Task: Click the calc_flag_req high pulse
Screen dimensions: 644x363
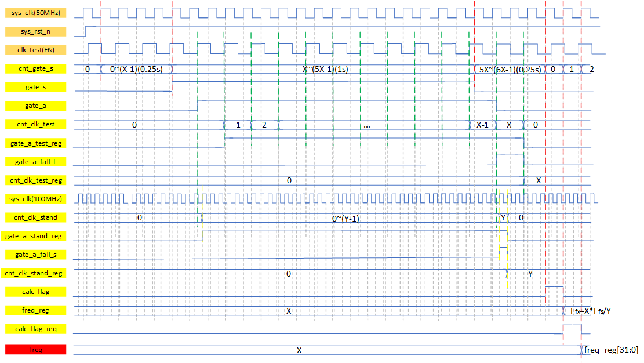Action: [572, 328]
